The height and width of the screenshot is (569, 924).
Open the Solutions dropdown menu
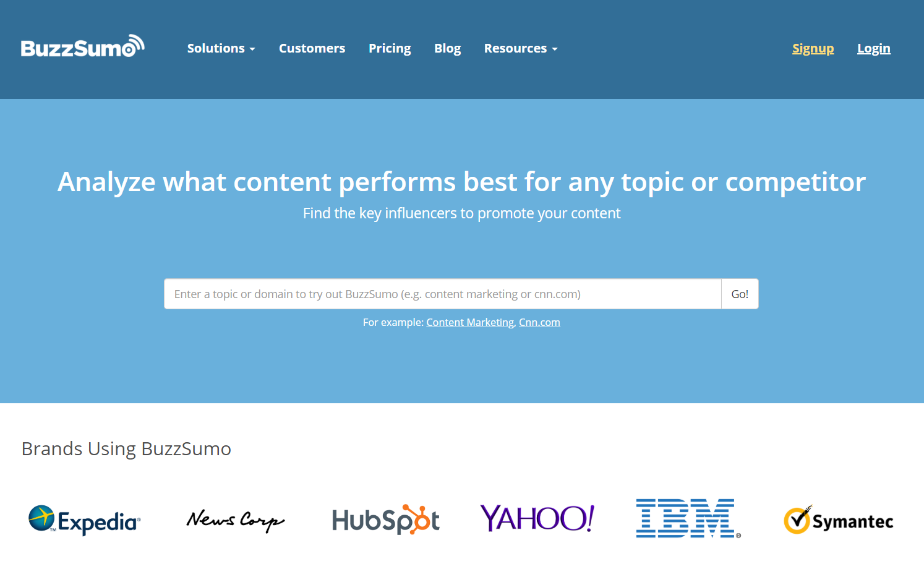[221, 48]
